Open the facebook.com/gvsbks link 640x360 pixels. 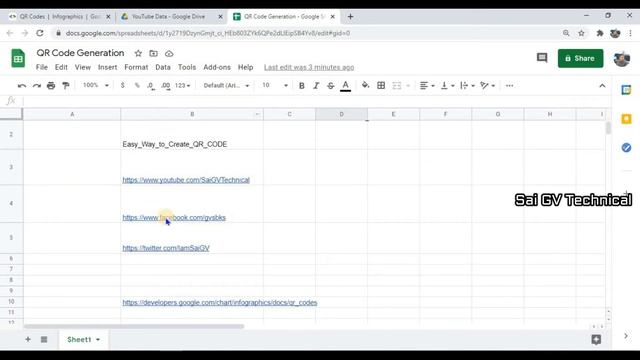174,218
